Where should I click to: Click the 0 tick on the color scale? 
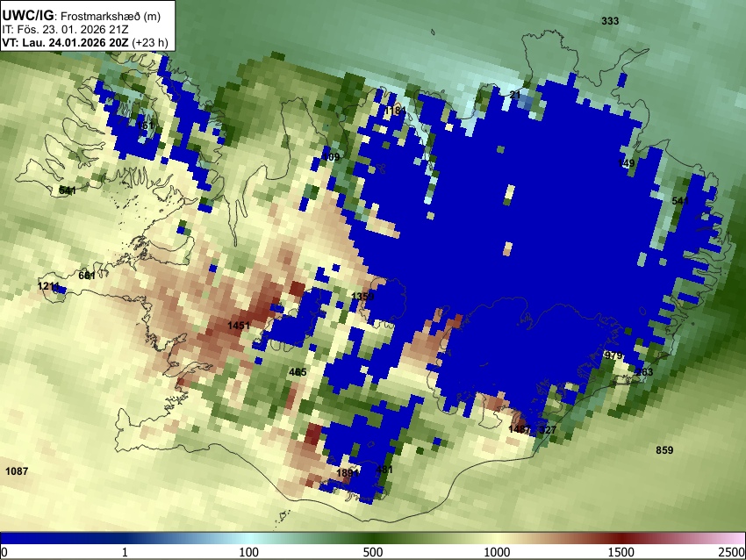click(4, 552)
